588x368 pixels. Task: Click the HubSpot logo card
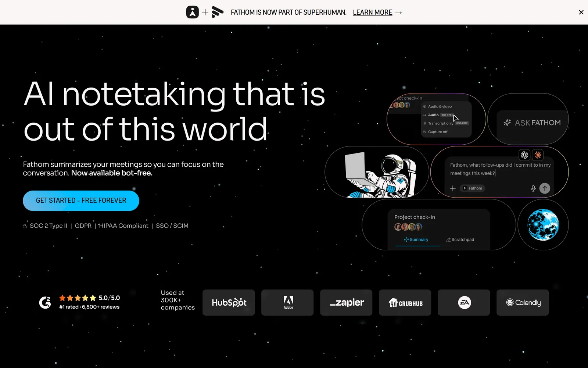coord(229,302)
